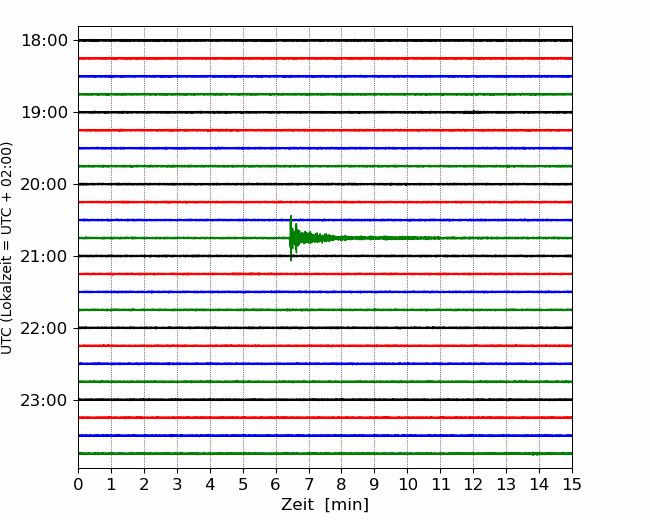The width and height of the screenshot is (650, 520).
Task: Click the x-axis tick label 7
Action: pyautogui.click(x=309, y=484)
